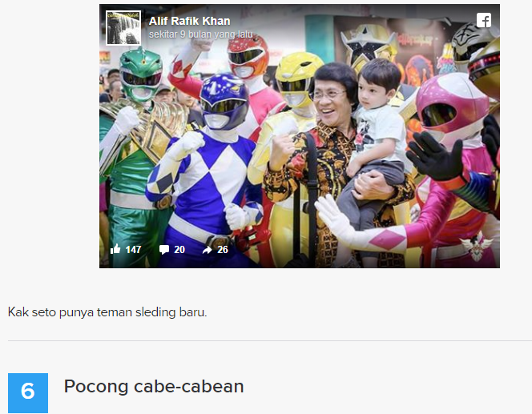Click the 'Pocong cabe-cabean' heading
The image size is (532, 414).
[x=154, y=386]
